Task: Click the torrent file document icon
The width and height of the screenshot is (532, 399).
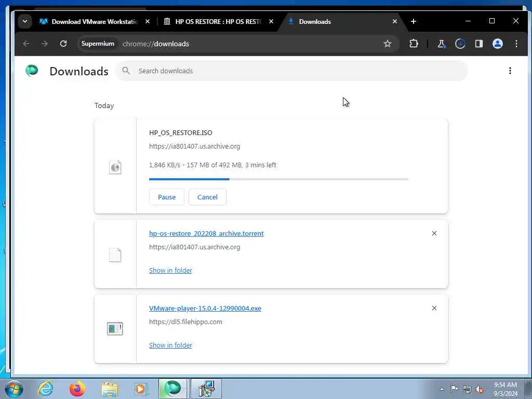Action: tap(115, 255)
